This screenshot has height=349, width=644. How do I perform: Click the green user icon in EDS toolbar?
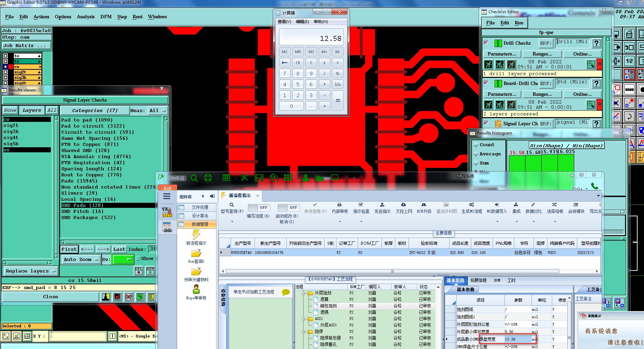click(x=306, y=178)
